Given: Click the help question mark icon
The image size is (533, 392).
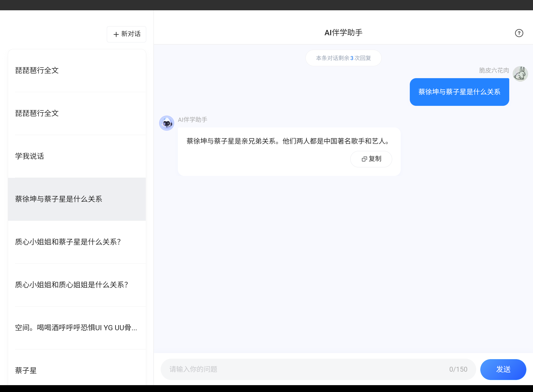Looking at the screenshot, I should pos(519,33).
